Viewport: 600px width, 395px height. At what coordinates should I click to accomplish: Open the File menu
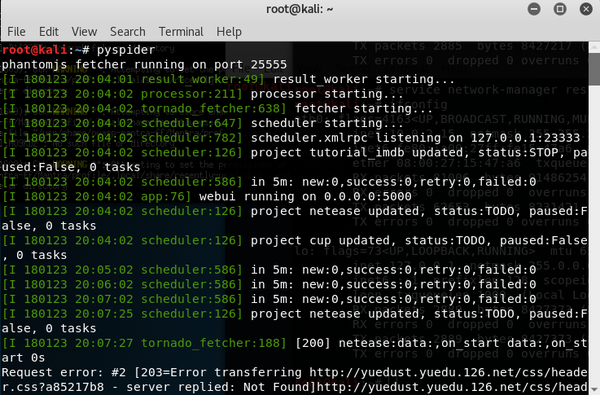16,31
